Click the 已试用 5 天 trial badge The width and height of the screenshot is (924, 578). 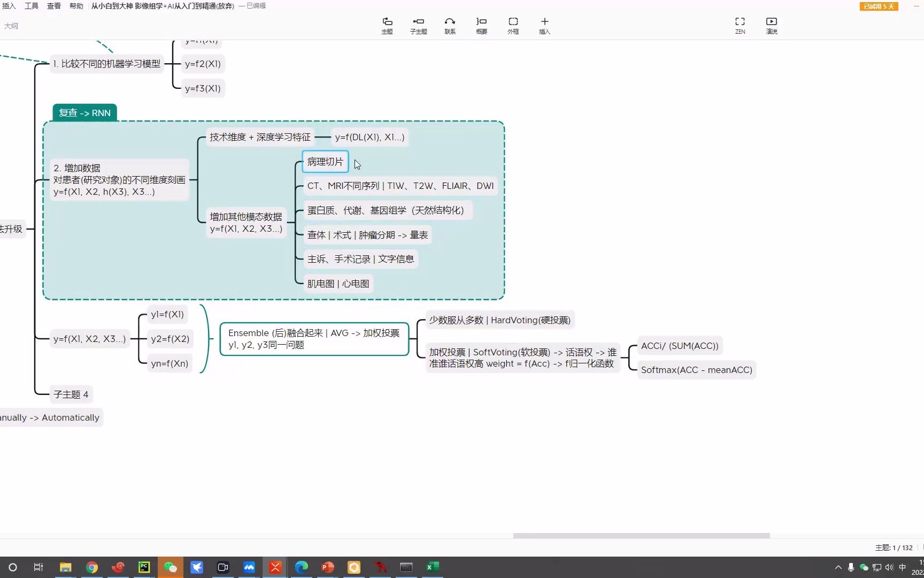point(879,6)
